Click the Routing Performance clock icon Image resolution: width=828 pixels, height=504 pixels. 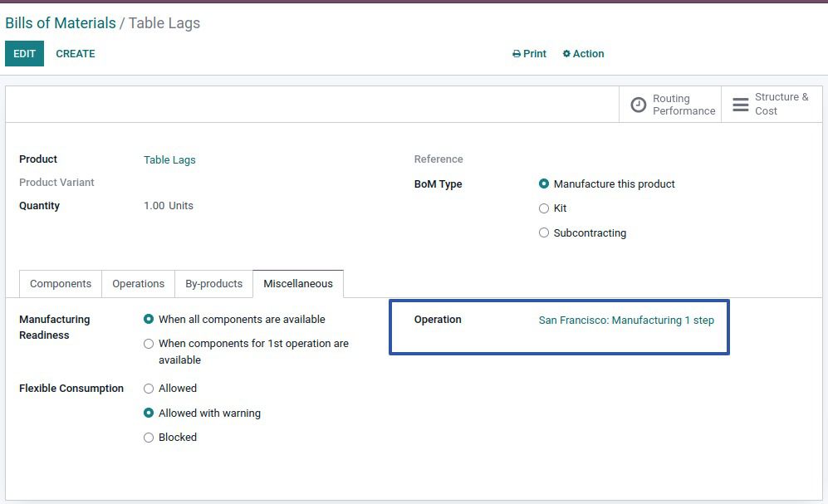click(x=638, y=105)
